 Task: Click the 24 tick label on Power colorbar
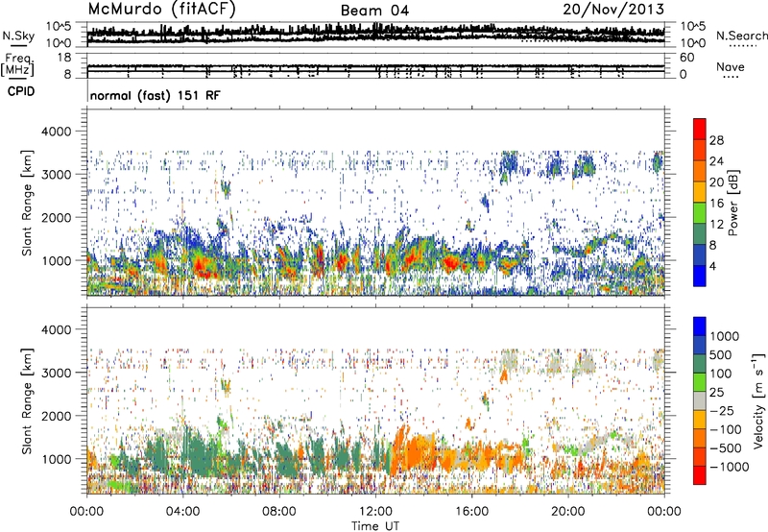[716, 161]
